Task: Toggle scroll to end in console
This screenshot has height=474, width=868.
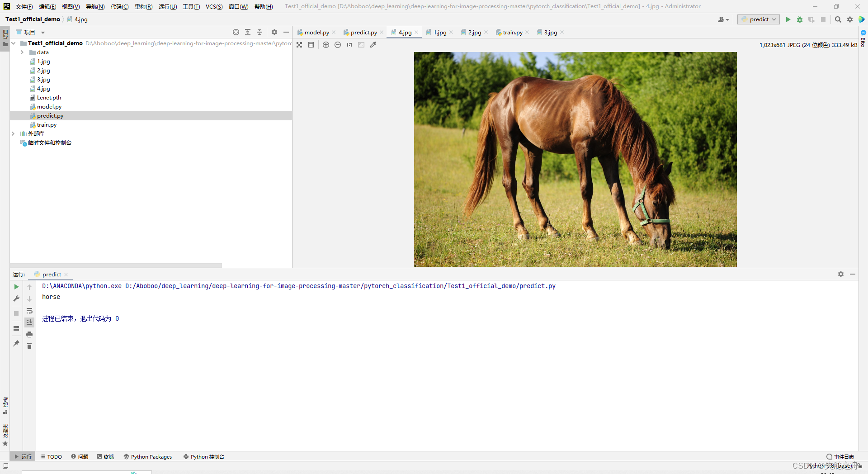Action: pos(29,322)
